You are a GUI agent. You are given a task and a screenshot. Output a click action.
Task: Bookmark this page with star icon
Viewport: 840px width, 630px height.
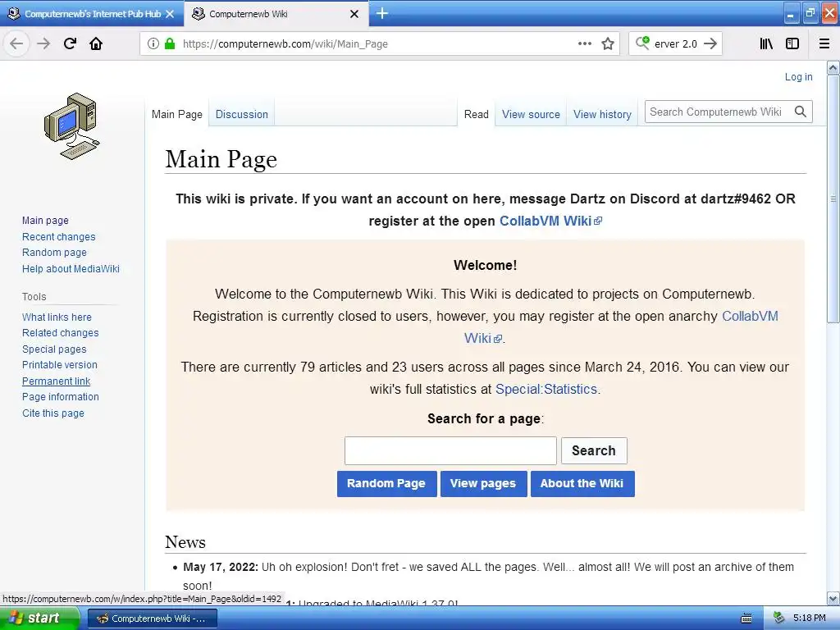[608, 43]
